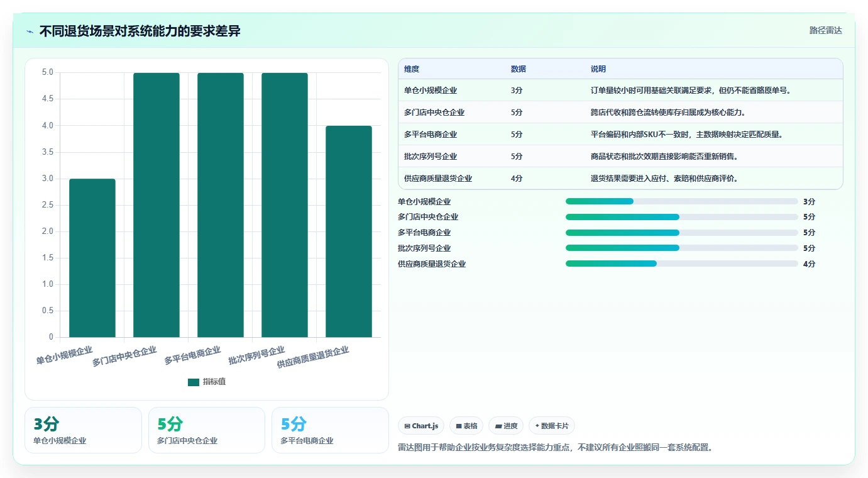Screen dimensions: 868x478
Task: Select the 进度 chip
Action: 506,426
